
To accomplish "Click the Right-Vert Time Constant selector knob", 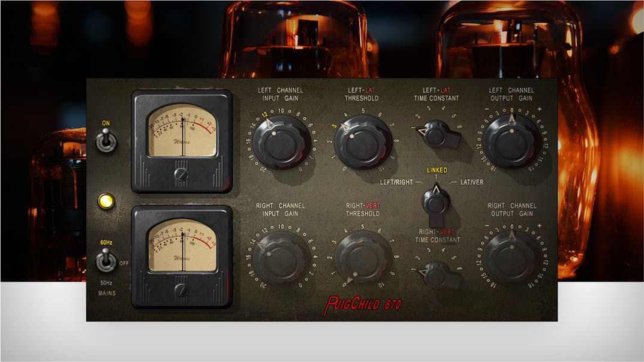I will tap(437, 274).
